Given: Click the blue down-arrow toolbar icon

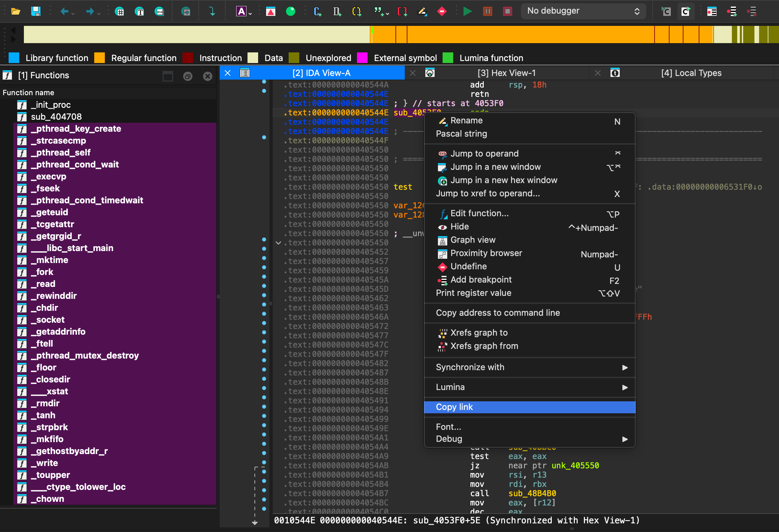Looking at the screenshot, I should click(x=212, y=11).
